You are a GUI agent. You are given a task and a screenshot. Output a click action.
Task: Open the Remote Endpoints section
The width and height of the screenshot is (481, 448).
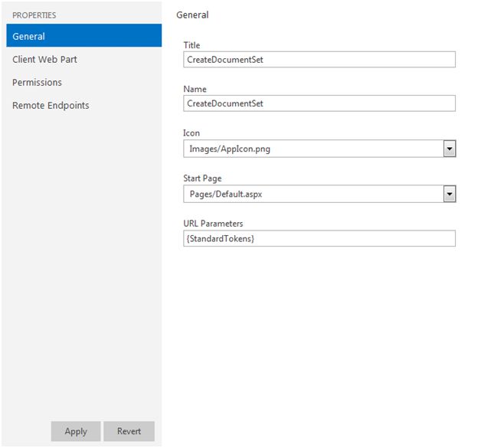click(x=51, y=105)
